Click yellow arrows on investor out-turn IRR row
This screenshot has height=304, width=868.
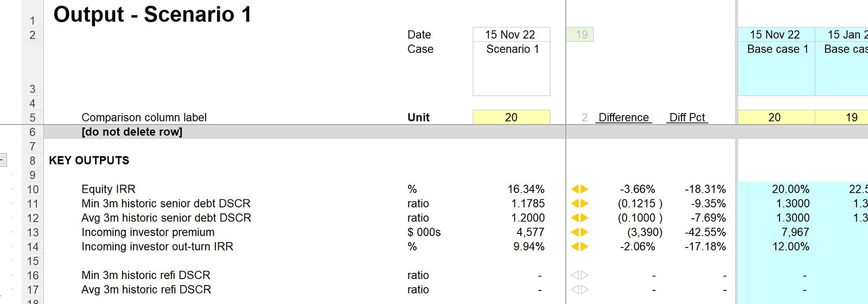pos(579,246)
